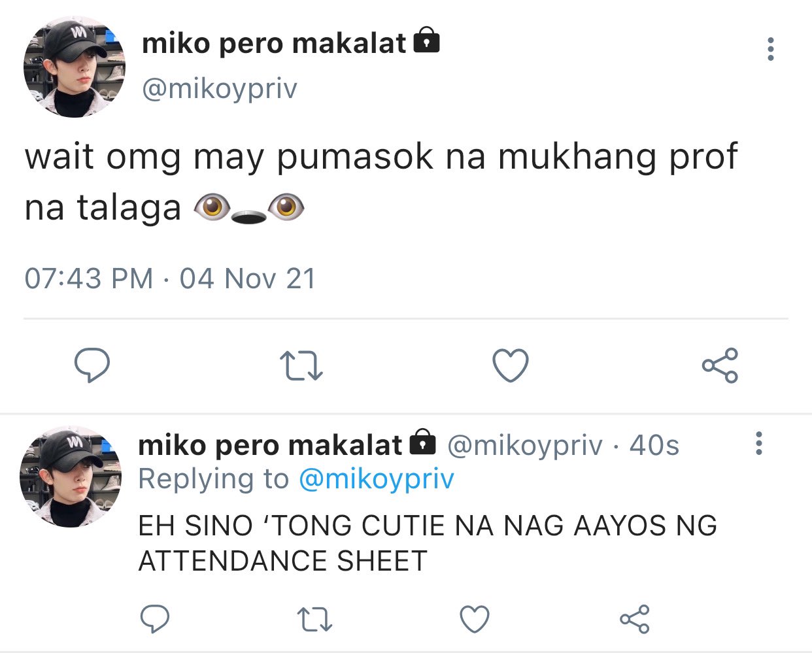Open the profile picture on the reply tweet
The height and width of the screenshot is (653, 812).
click(x=71, y=476)
